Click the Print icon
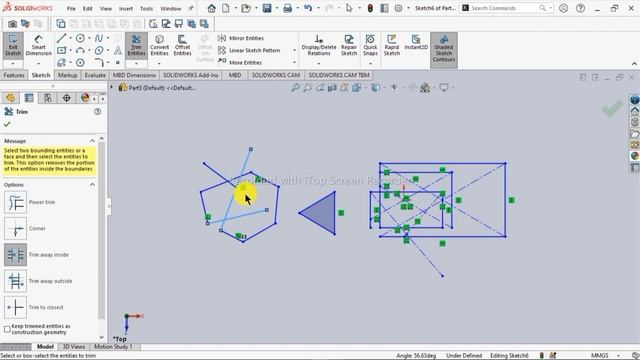This screenshot has width=640, height=360. [x=287, y=8]
